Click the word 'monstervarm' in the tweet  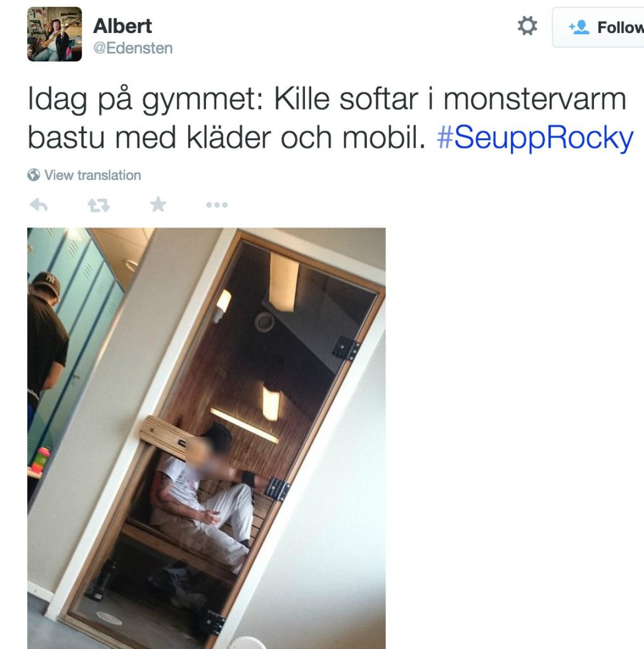pos(534,100)
